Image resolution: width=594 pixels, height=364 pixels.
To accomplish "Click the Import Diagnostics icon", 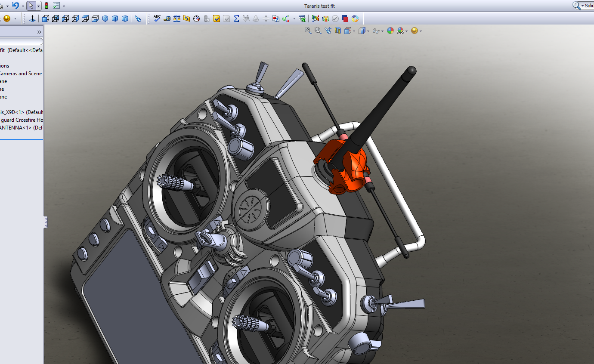I will pyautogui.click(x=246, y=19).
